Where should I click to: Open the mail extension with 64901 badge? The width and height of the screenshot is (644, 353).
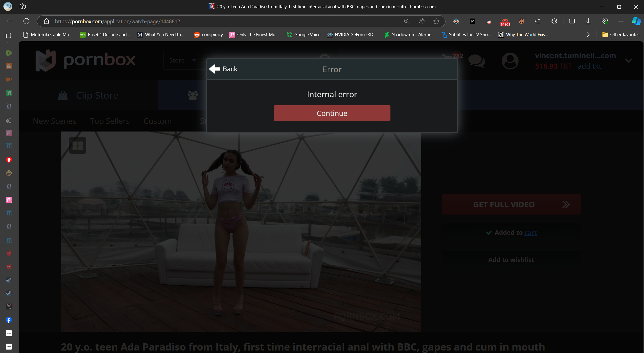click(505, 22)
